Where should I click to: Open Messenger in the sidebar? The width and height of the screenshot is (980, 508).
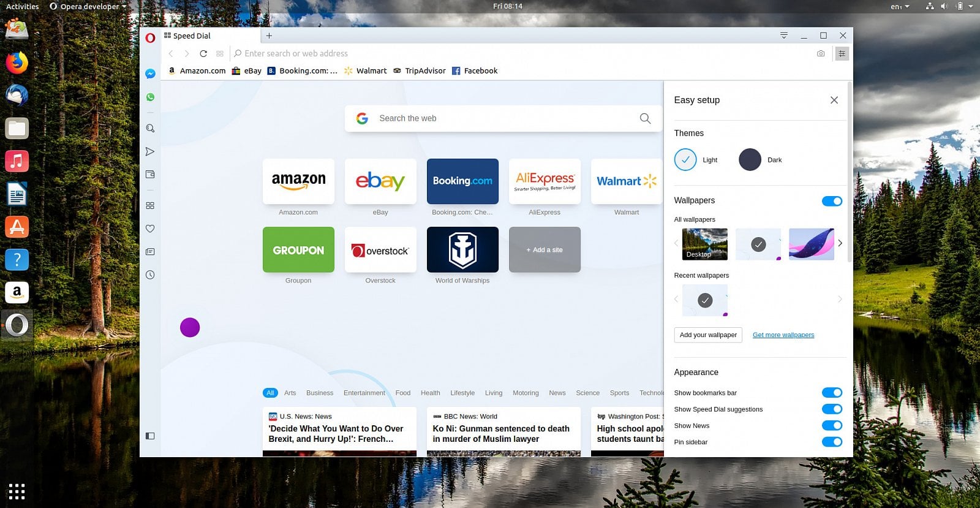[150, 74]
